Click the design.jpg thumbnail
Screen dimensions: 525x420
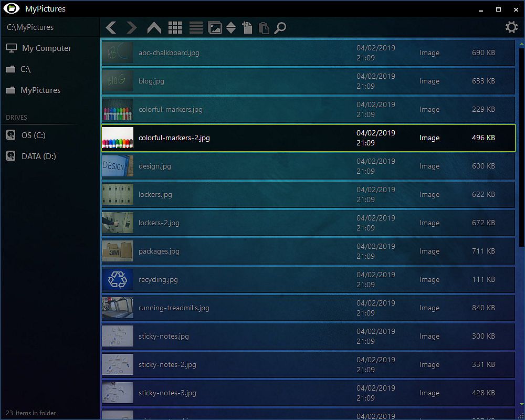(118, 166)
